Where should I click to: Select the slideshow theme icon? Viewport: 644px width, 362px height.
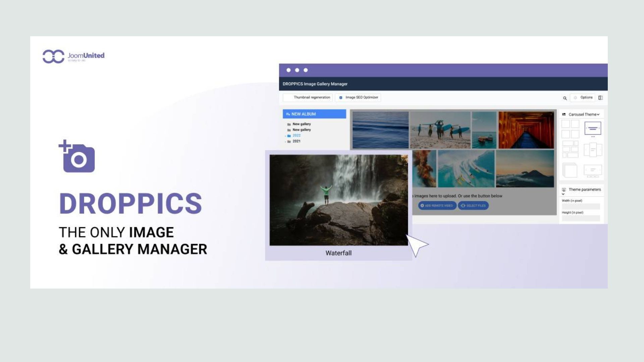coord(593,170)
